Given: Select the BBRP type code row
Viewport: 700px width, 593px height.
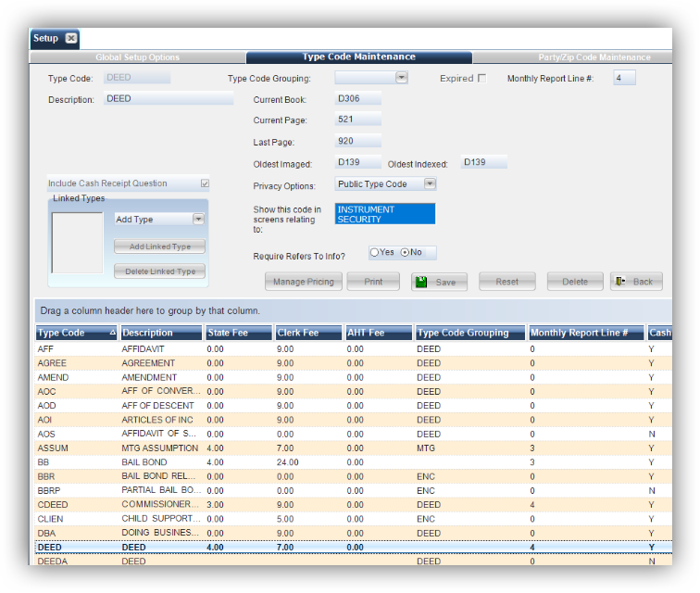Looking at the screenshot, I should tap(49, 491).
